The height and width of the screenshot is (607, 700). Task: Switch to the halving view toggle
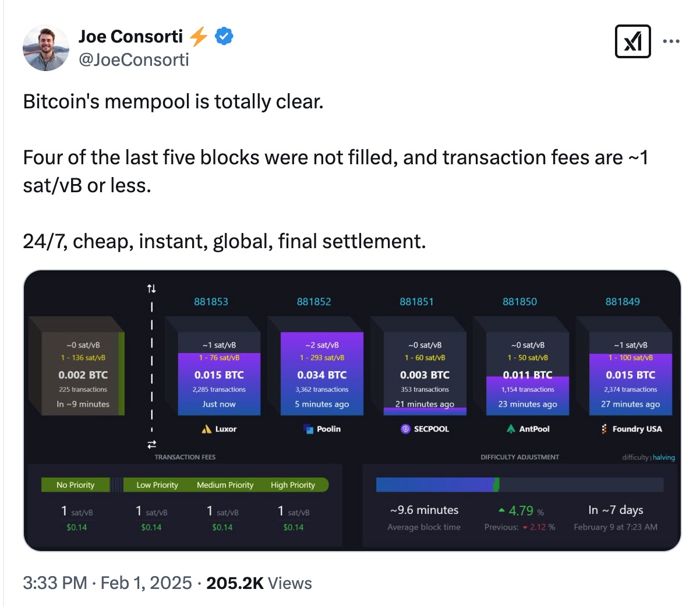pyautogui.click(x=663, y=457)
